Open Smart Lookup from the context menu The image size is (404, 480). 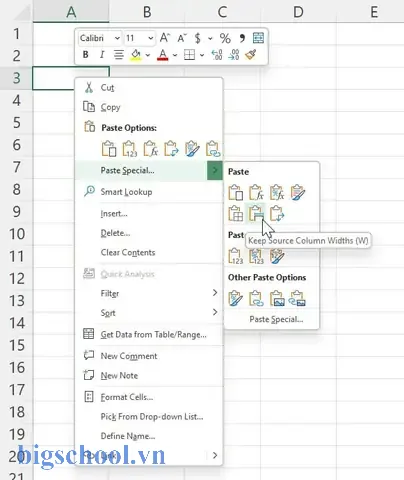pyautogui.click(x=149, y=192)
